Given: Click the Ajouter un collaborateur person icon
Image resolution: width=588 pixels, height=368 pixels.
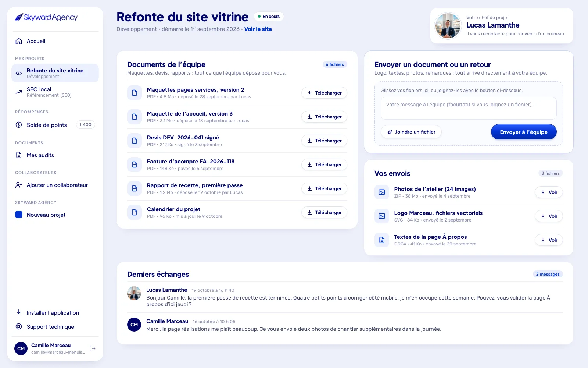Looking at the screenshot, I should coord(19,185).
